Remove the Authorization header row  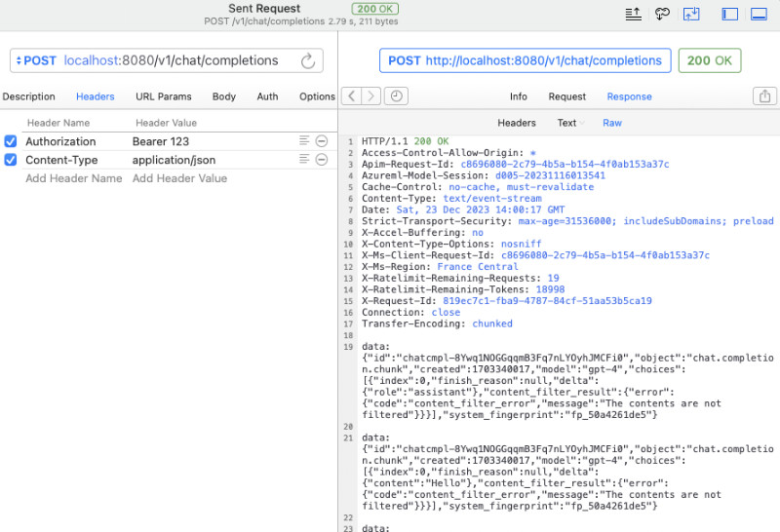coord(322,141)
